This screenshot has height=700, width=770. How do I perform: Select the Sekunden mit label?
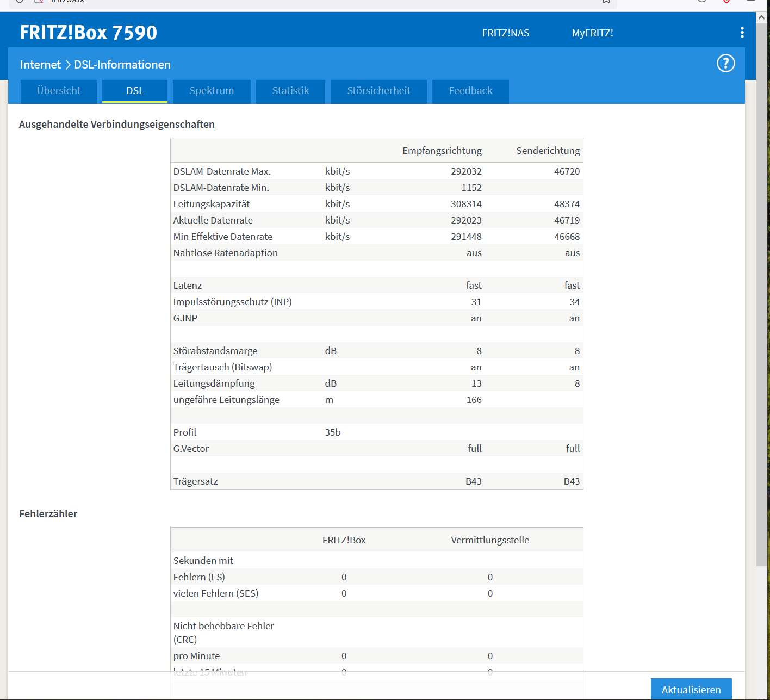coord(203,561)
